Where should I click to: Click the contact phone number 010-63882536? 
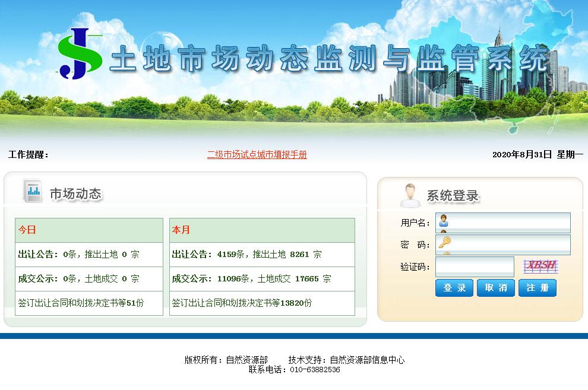(315, 369)
